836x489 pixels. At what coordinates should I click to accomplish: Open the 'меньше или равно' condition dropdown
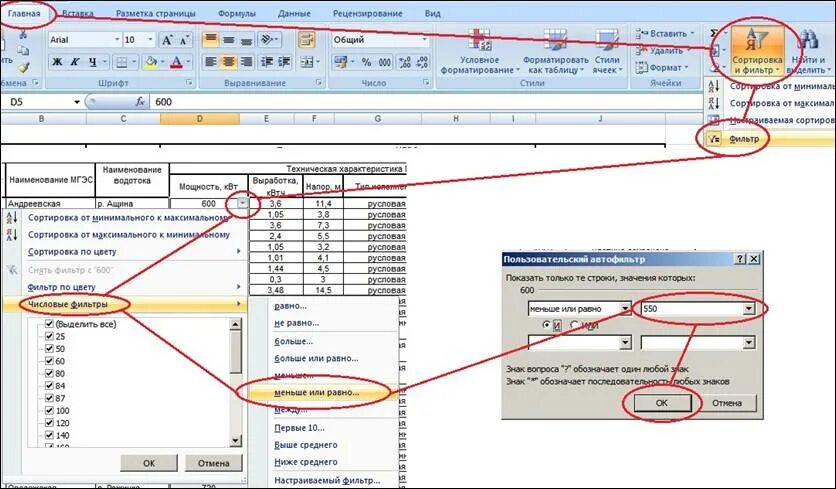pos(625,309)
